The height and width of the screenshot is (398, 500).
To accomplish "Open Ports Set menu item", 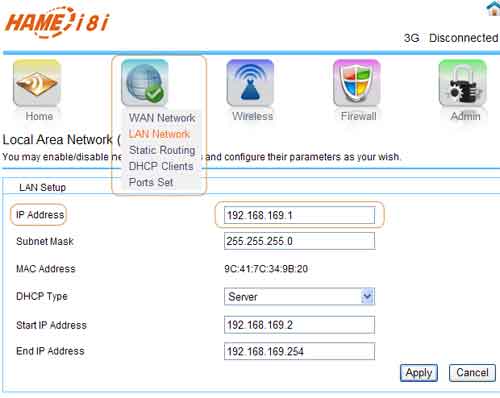I will [151, 182].
